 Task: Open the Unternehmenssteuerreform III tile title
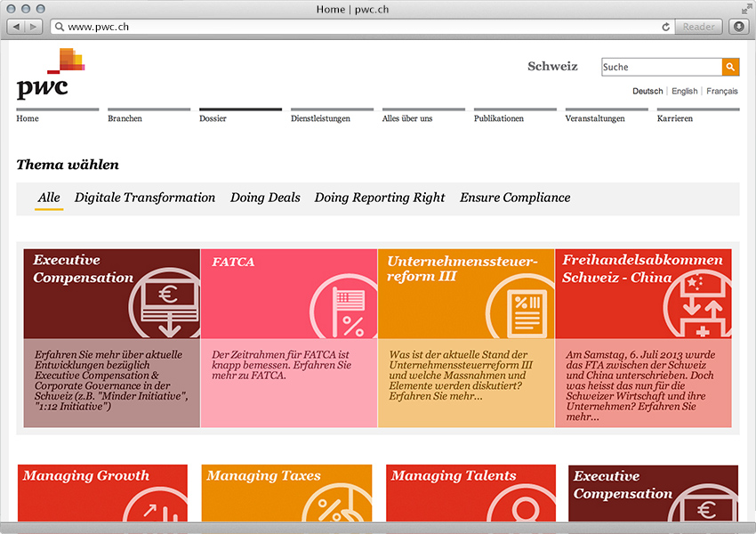(462, 269)
